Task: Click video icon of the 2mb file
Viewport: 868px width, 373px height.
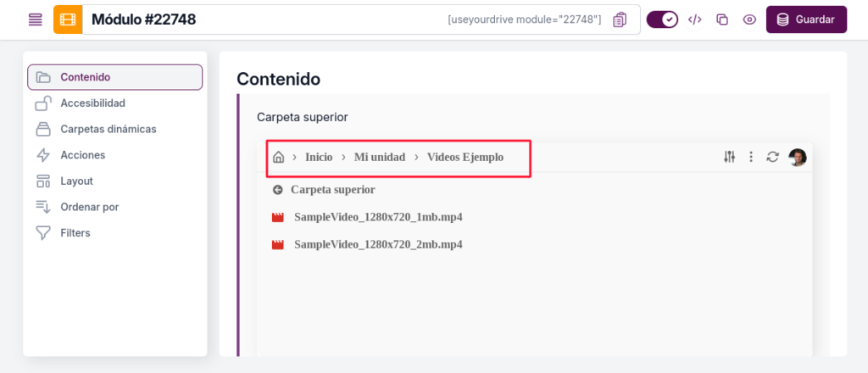Action: (278, 245)
